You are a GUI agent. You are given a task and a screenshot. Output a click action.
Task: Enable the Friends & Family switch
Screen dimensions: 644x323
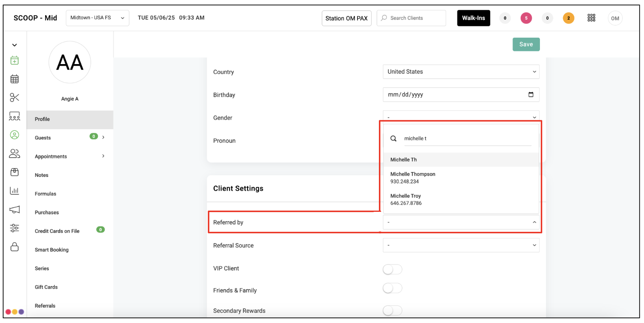click(x=392, y=288)
